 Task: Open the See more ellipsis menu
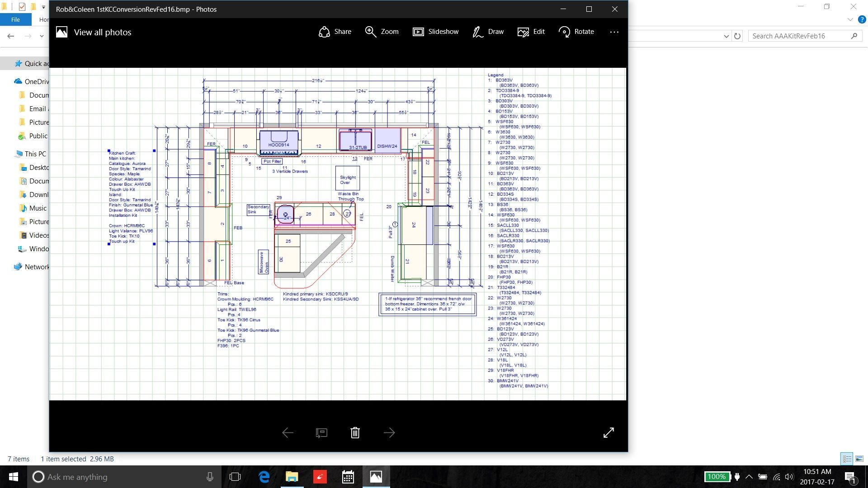tap(614, 32)
